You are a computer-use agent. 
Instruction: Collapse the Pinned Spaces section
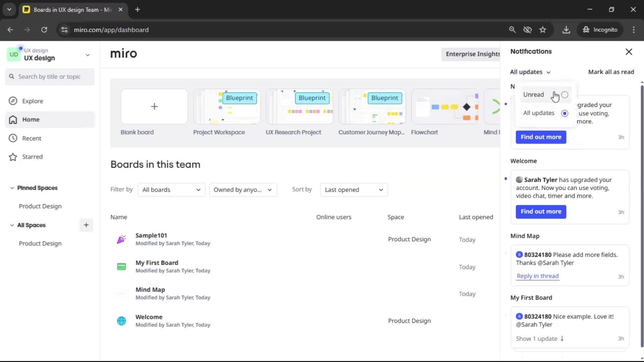[x=12, y=188]
